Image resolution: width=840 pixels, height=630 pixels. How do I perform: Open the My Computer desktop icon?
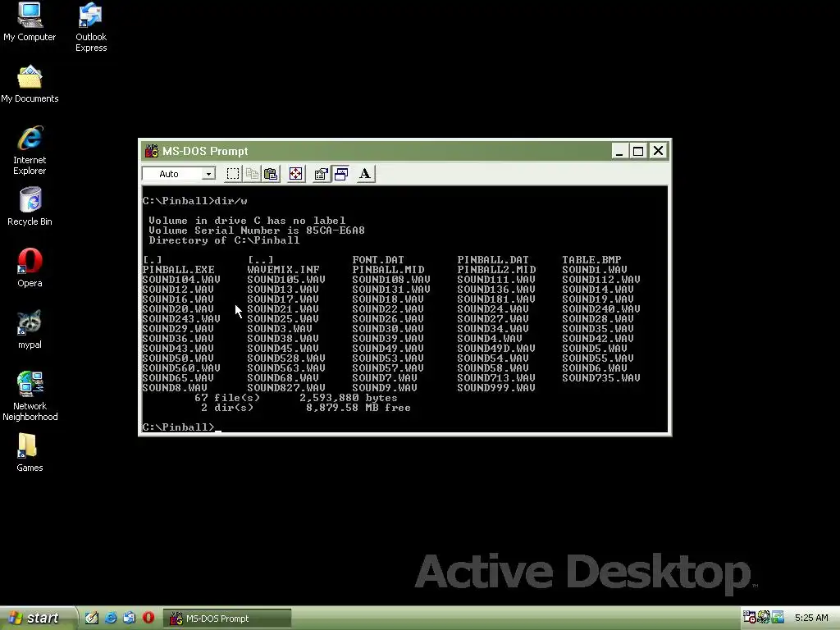point(30,22)
